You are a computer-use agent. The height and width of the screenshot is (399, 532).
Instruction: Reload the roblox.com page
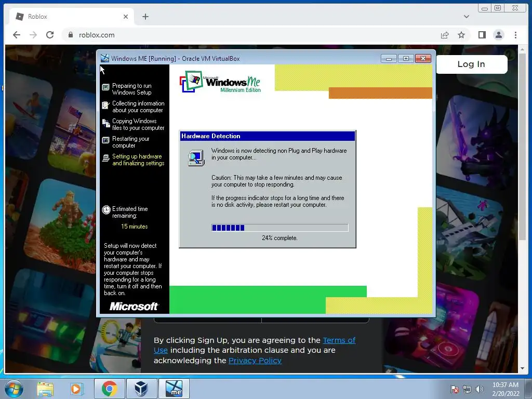tap(50, 35)
